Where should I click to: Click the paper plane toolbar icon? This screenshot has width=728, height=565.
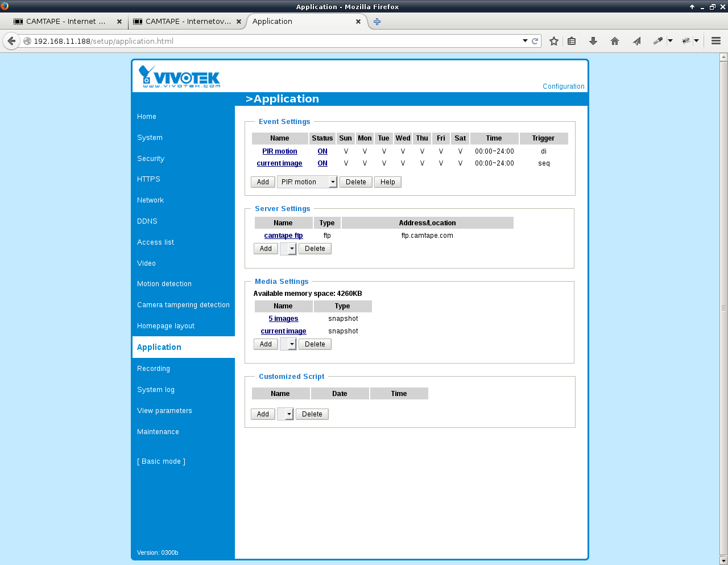pyautogui.click(x=636, y=41)
